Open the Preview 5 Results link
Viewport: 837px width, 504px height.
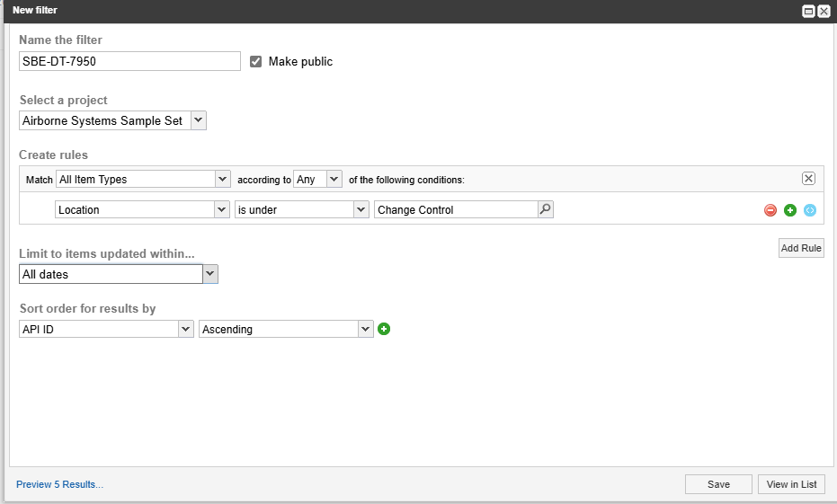59,484
